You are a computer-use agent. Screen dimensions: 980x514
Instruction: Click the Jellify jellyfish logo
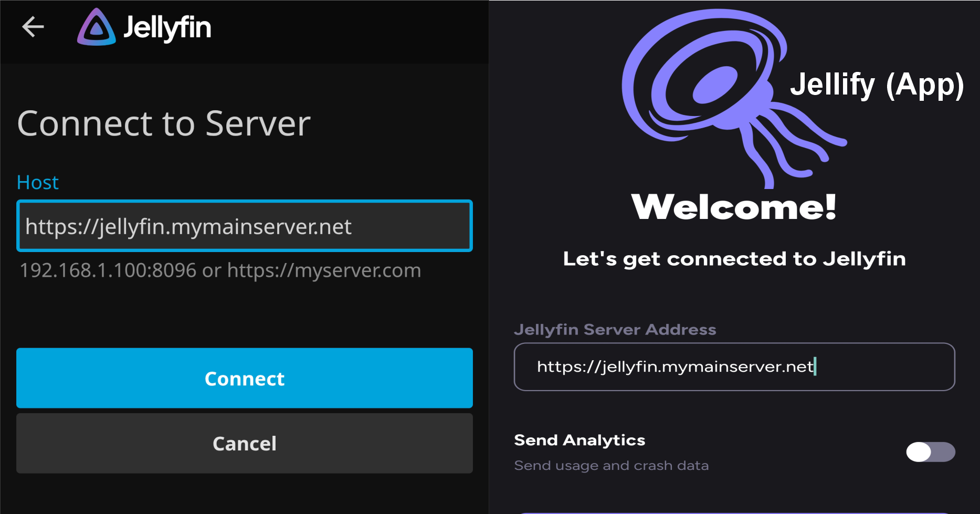733,98
